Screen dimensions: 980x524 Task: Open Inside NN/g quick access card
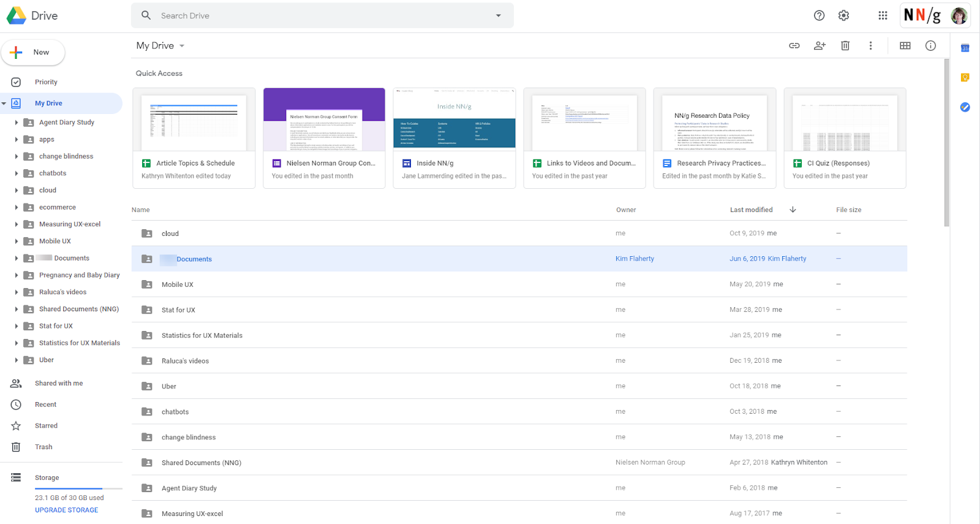(454, 138)
